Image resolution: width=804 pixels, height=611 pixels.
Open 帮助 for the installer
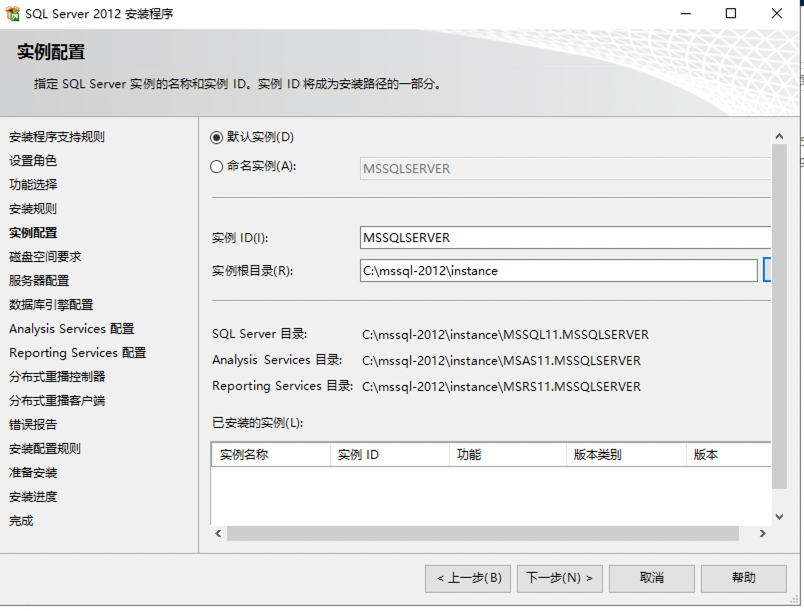click(x=743, y=578)
